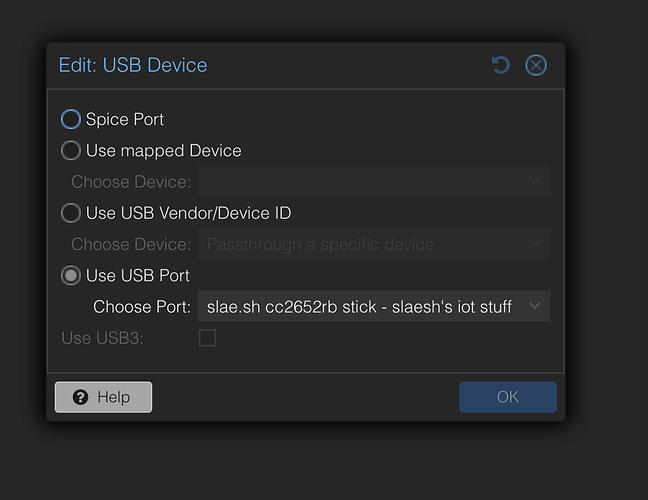Click the reset icon in dialog header

tap(501, 65)
